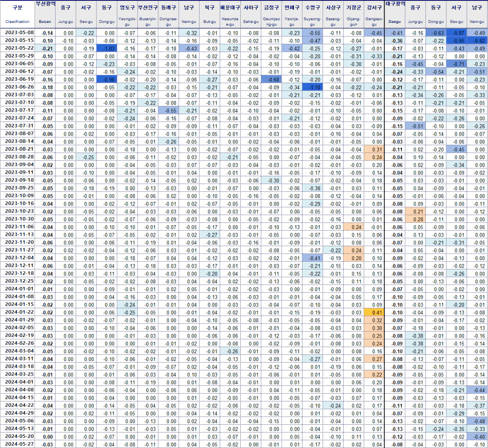Select the 영도구 Yeongdo-gu column header

(x=127, y=14)
